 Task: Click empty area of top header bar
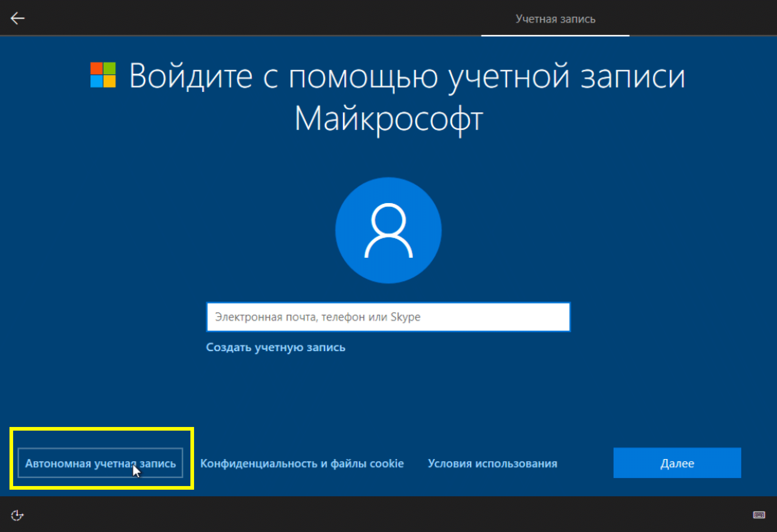coord(255,18)
